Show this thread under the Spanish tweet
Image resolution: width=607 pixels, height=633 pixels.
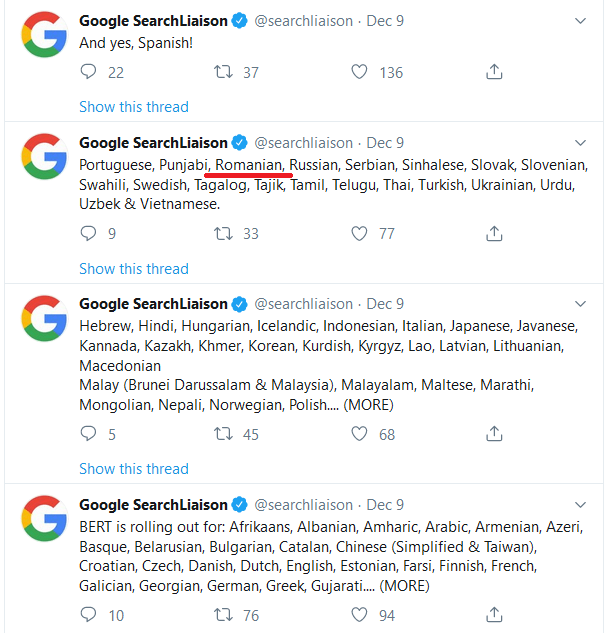[133, 107]
